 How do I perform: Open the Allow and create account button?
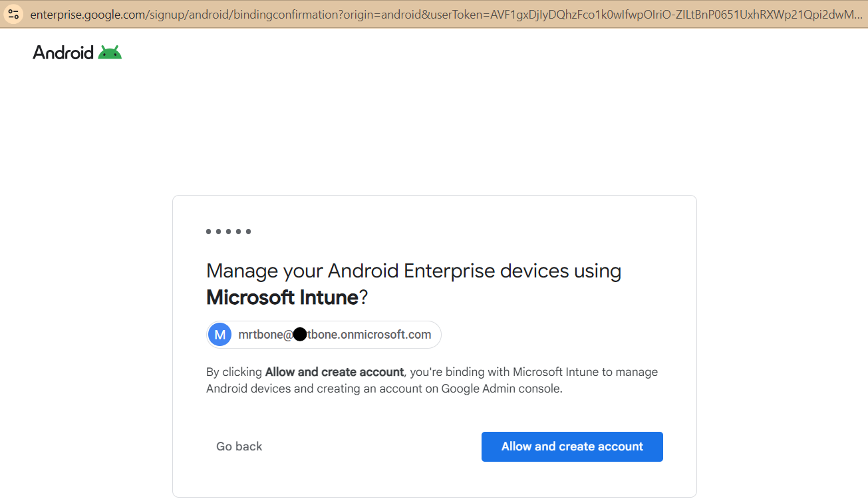click(x=572, y=446)
